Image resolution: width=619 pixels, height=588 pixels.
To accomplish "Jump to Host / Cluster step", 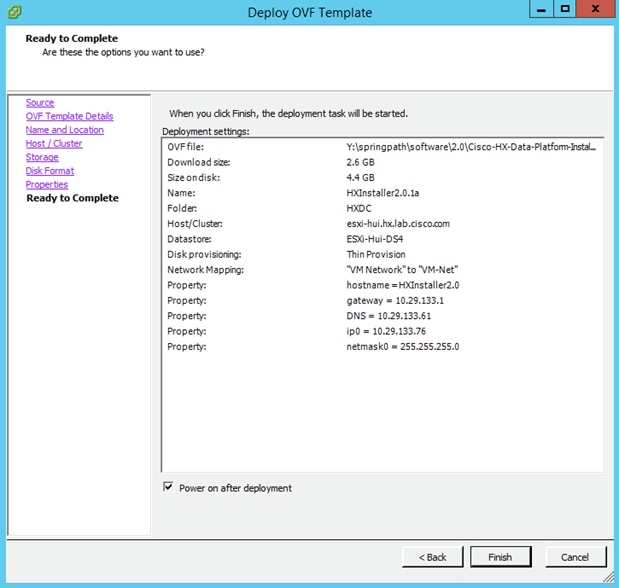I will point(54,144).
